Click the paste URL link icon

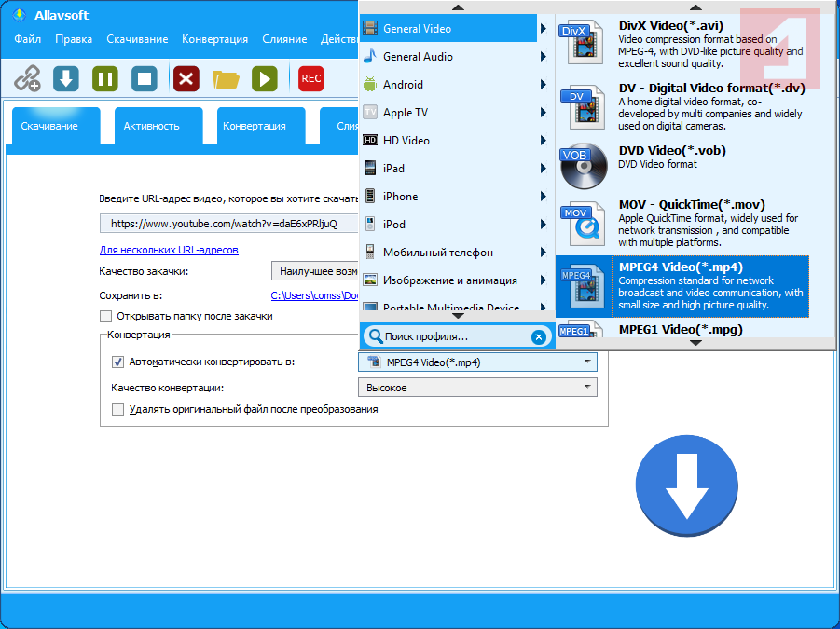[x=27, y=78]
